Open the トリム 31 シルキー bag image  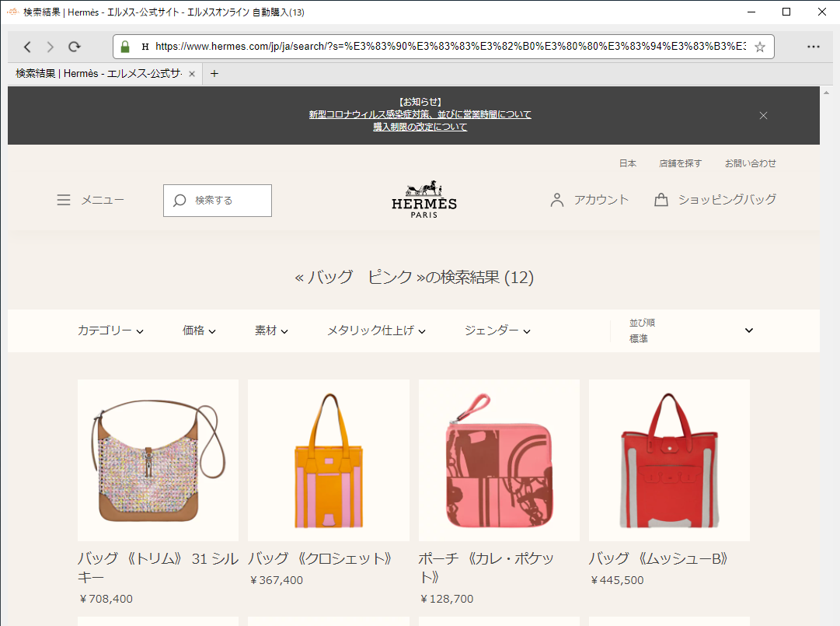point(158,460)
